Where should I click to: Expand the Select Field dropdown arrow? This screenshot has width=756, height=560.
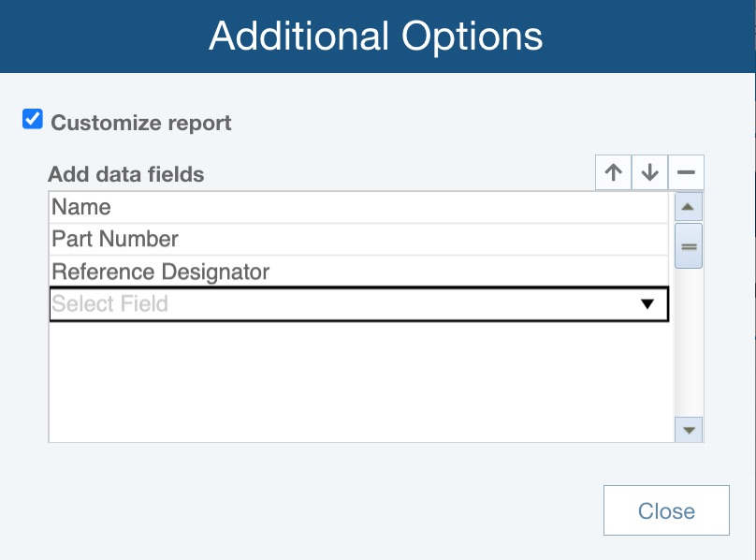click(x=646, y=304)
